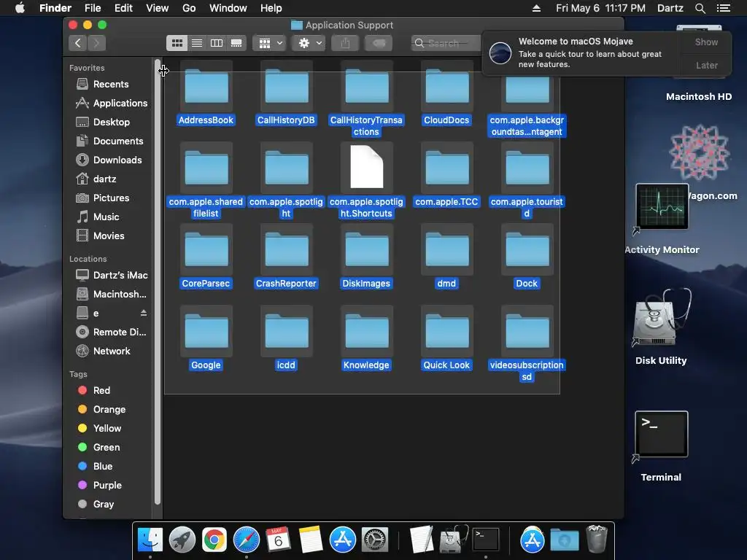Viewport: 747px width, 560px height.
Task: Open Spotlight search in menu bar
Action: click(x=700, y=8)
